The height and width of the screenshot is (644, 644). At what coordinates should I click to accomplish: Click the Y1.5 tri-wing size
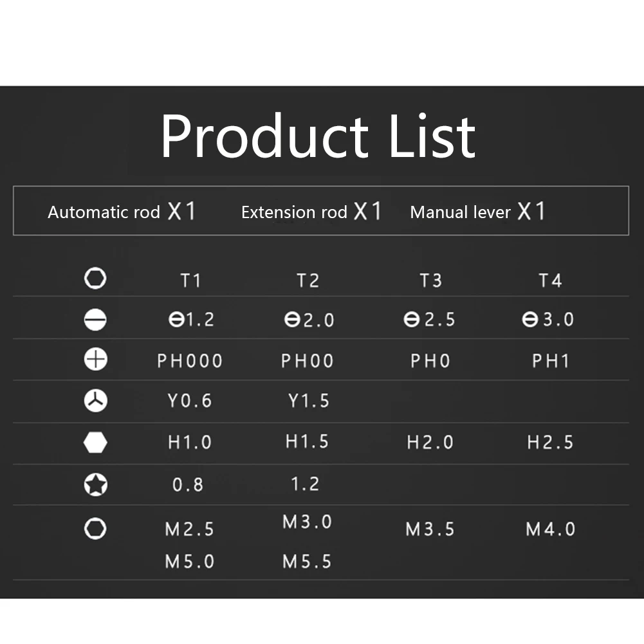tap(309, 401)
